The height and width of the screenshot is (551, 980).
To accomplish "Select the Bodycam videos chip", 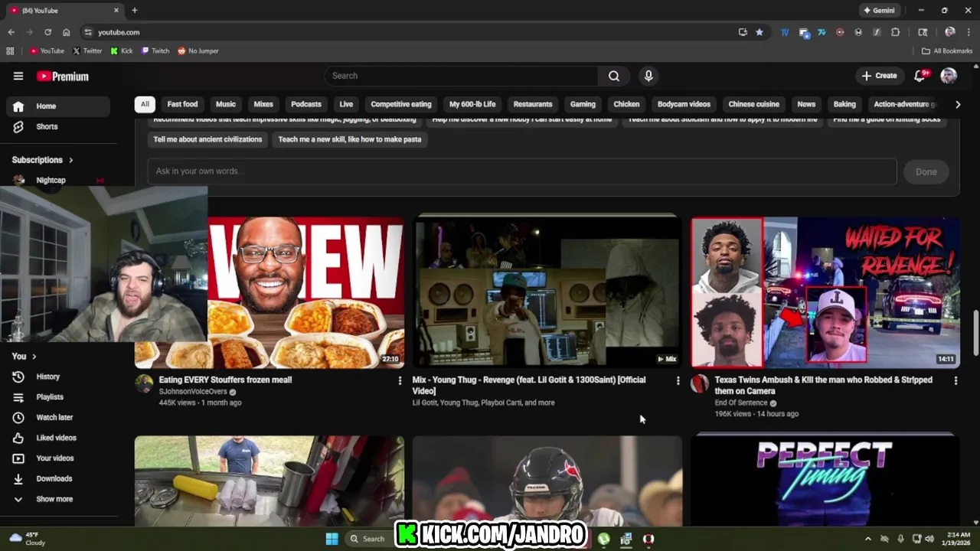I will coord(684,104).
